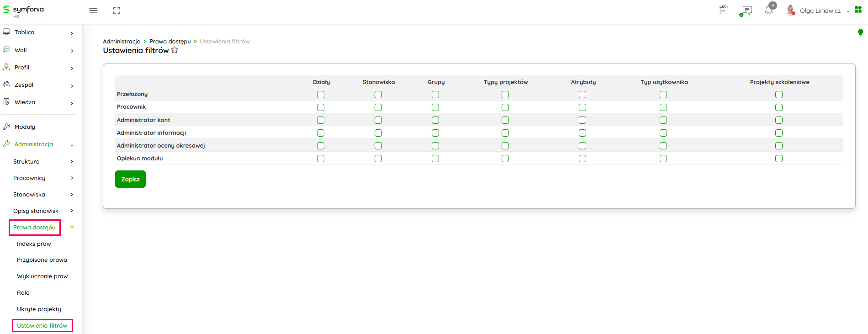Follow the Prawa dostępu breadcrumb link
The width and height of the screenshot is (868, 334).
pyautogui.click(x=170, y=42)
